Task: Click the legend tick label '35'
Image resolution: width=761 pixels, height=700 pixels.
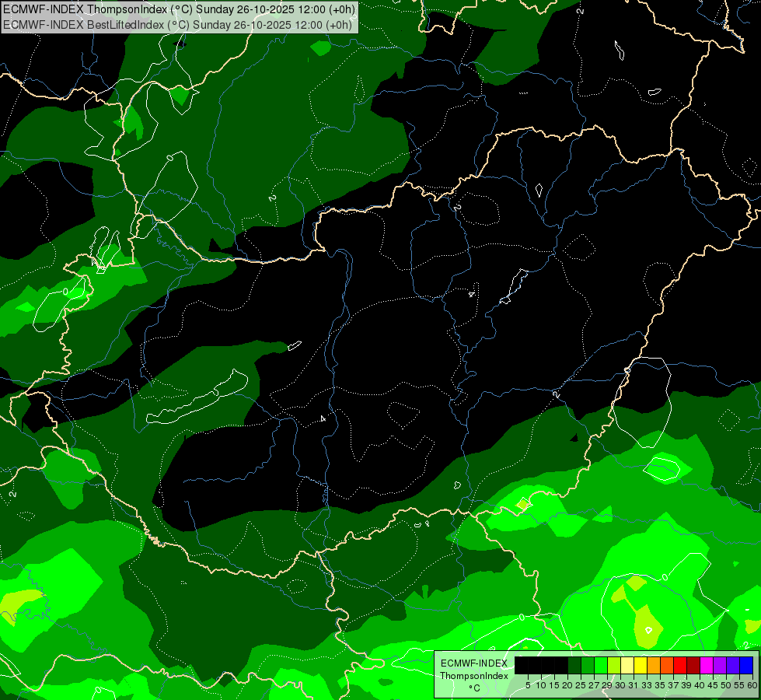Action: 660,685
